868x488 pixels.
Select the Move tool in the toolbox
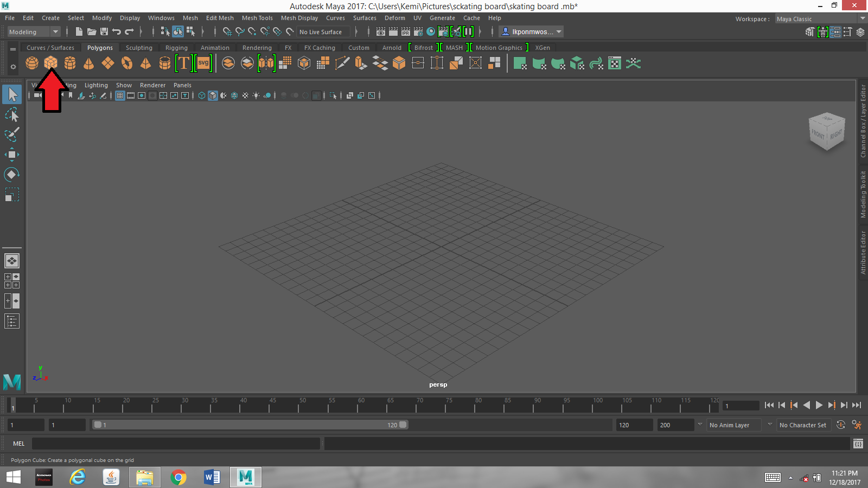click(x=12, y=155)
